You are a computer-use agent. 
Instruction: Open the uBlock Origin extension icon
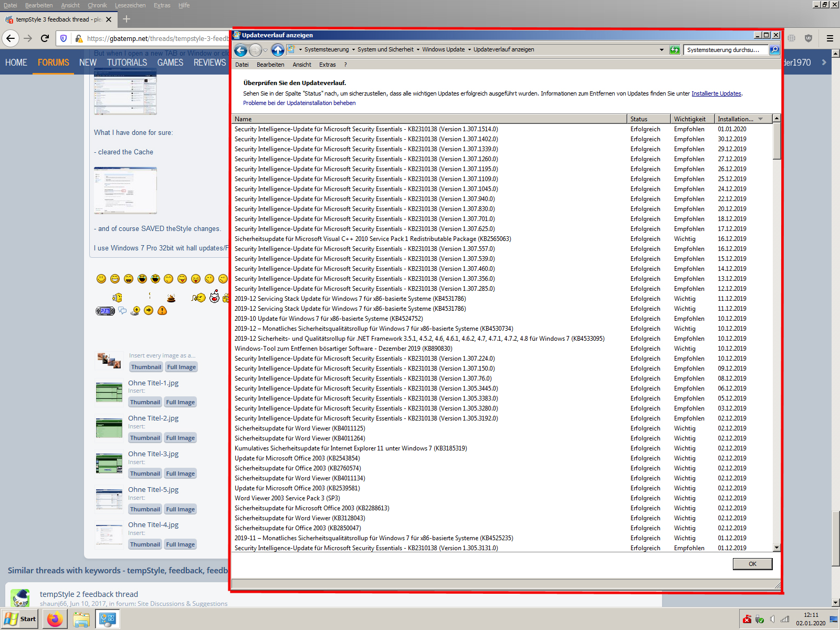click(808, 38)
